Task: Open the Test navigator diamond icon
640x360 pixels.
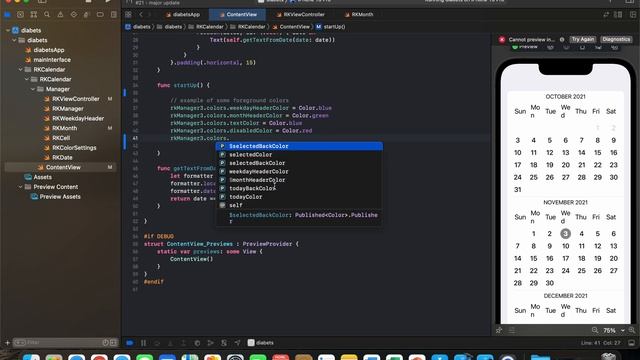Action: [73, 15]
